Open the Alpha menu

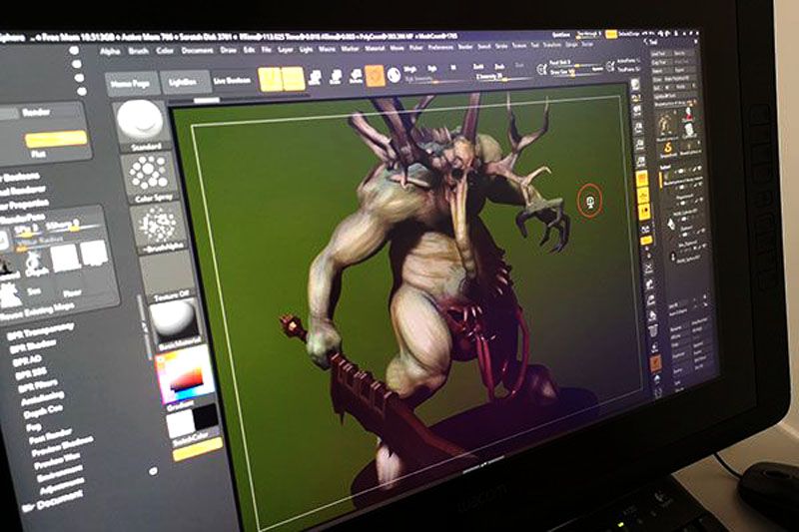110,52
